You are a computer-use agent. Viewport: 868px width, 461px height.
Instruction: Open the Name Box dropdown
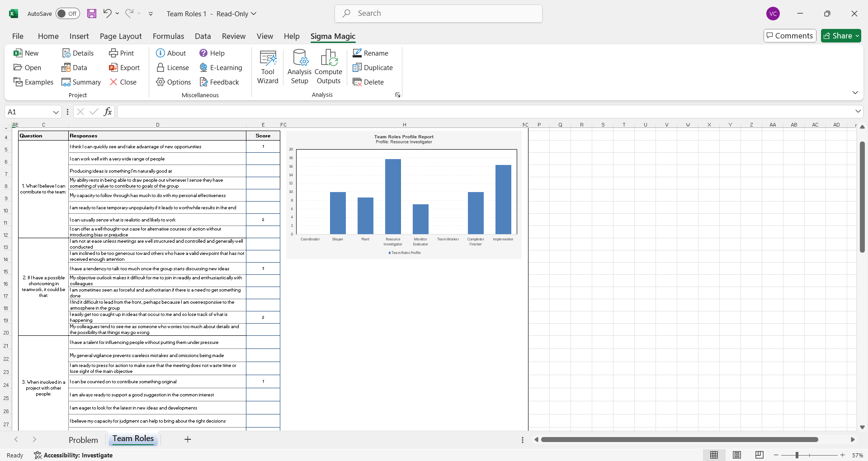pyautogui.click(x=56, y=112)
